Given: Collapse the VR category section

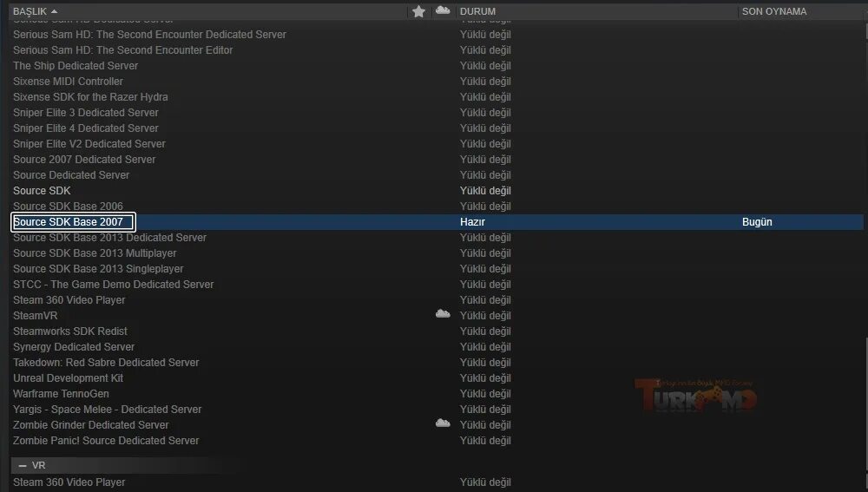Looking at the screenshot, I should click(x=23, y=465).
